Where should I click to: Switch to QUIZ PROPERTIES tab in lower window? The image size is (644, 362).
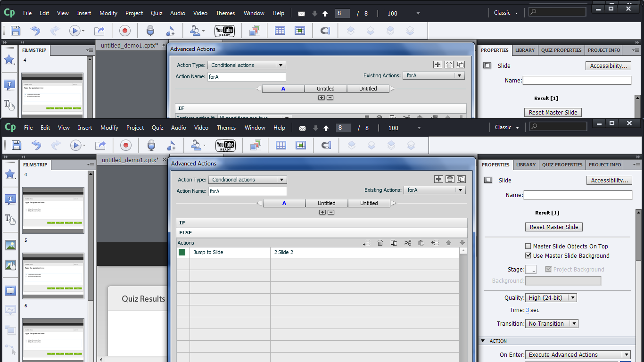[x=562, y=165]
